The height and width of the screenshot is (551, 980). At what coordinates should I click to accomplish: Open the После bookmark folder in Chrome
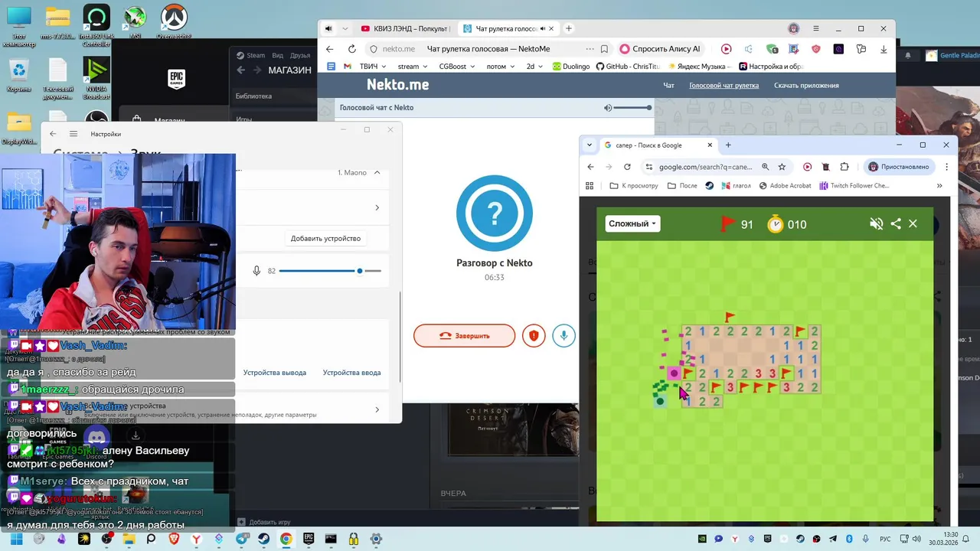(x=682, y=185)
